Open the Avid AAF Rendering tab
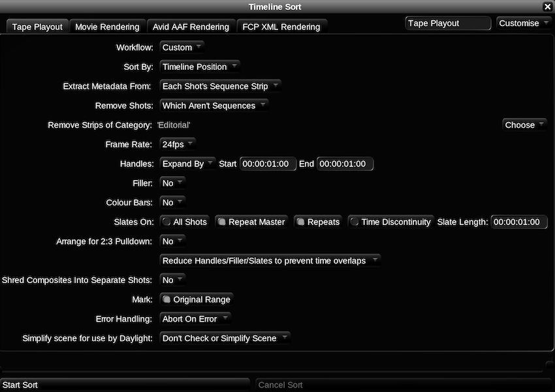The image size is (555, 392). [x=191, y=27]
